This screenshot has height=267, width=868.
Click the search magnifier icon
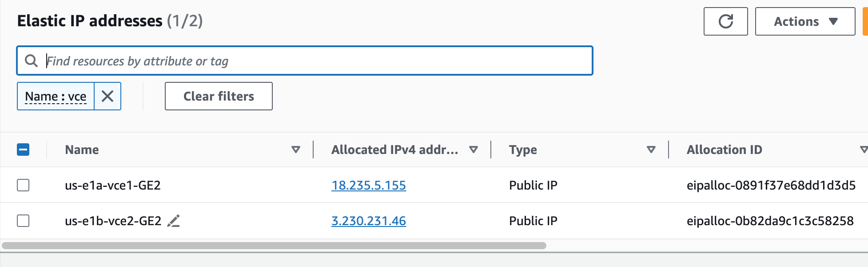coord(31,61)
